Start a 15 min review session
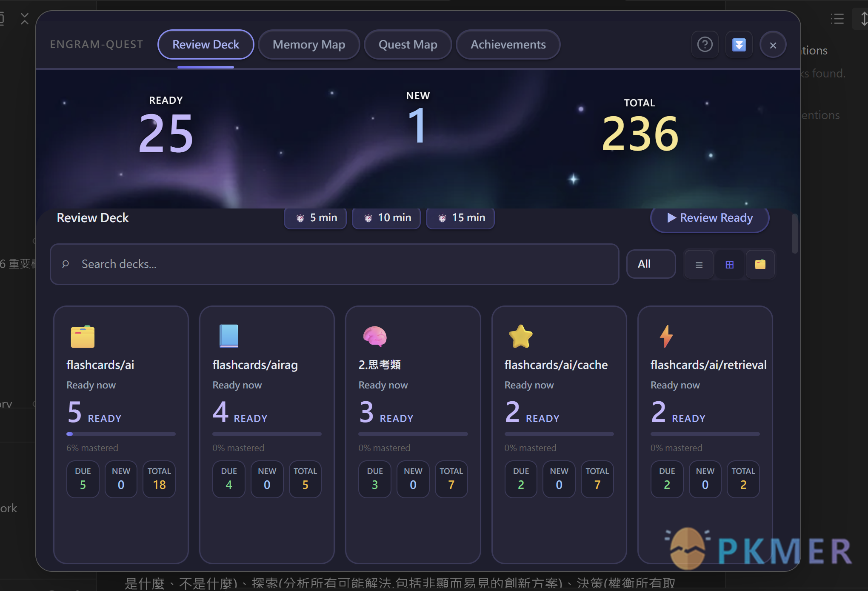The height and width of the screenshot is (591, 868). click(x=460, y=218)
